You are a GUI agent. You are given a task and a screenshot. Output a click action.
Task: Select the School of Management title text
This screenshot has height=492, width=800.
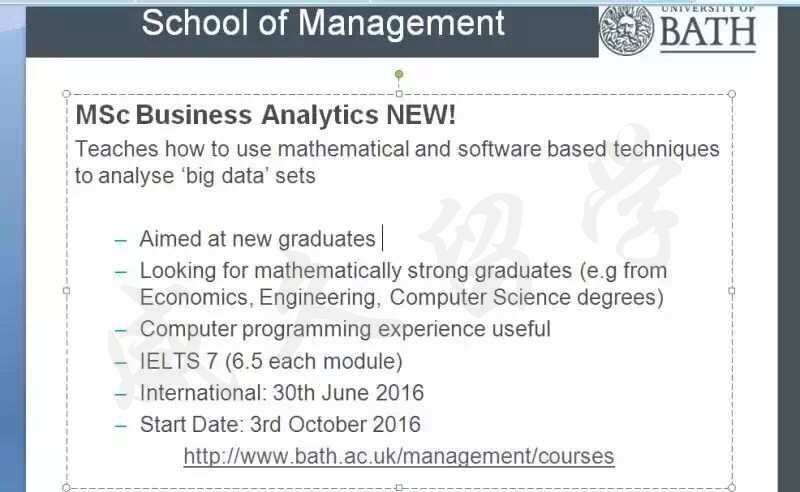click(x=323, y=23)
